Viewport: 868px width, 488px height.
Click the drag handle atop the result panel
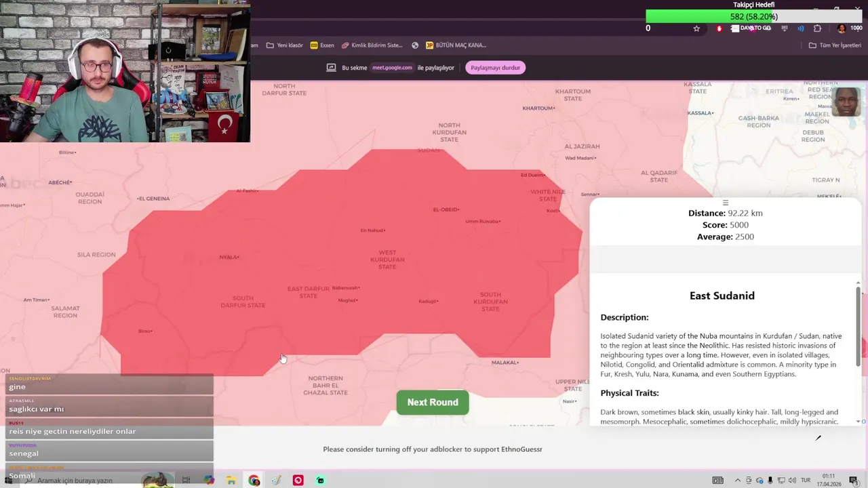725,203
